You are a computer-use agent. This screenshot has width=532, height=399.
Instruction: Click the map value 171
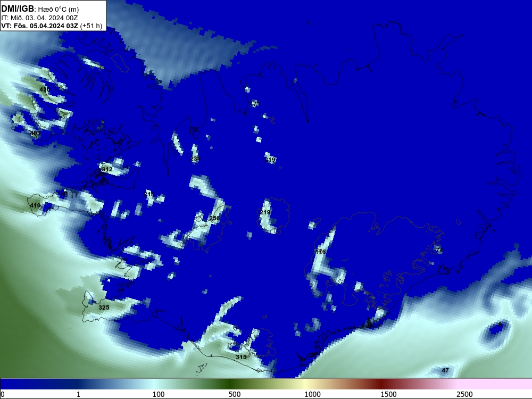click(x=255, y=104)
